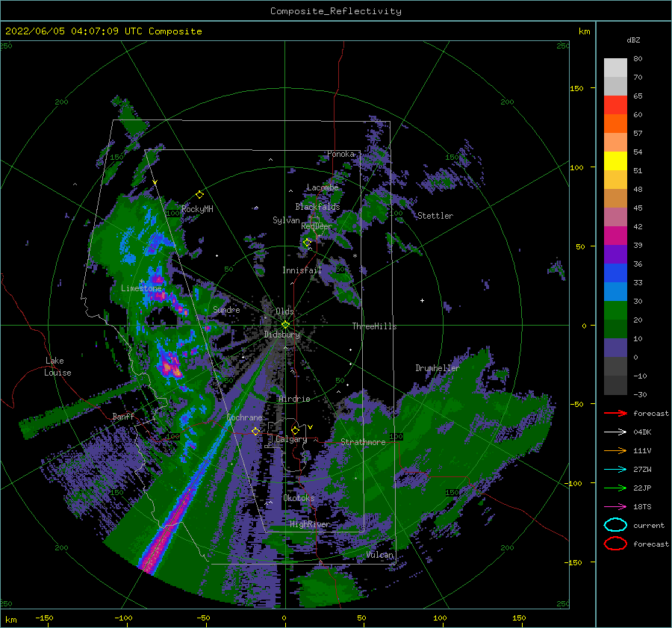This screenshot has height=628, width=672.
Task: Click the Strathmore city label
Action: point(363,442)
